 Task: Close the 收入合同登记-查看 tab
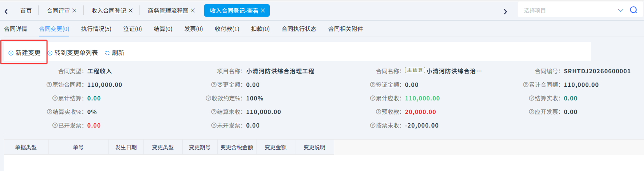[x=263, y=10]
